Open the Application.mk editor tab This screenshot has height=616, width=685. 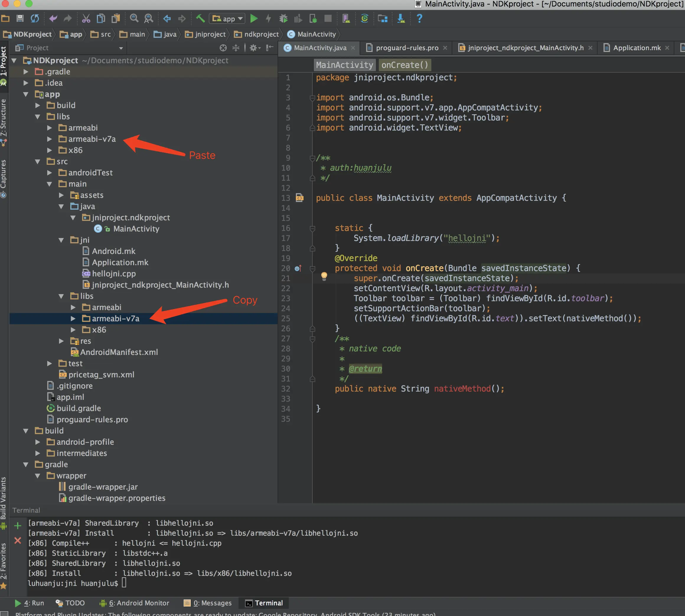click(636, 48)
